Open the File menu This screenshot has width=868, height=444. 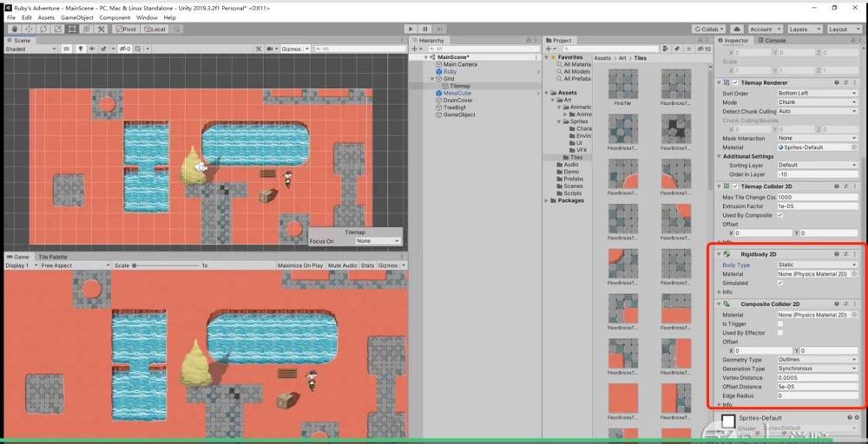pyautogui.click(x=11, y=17)
